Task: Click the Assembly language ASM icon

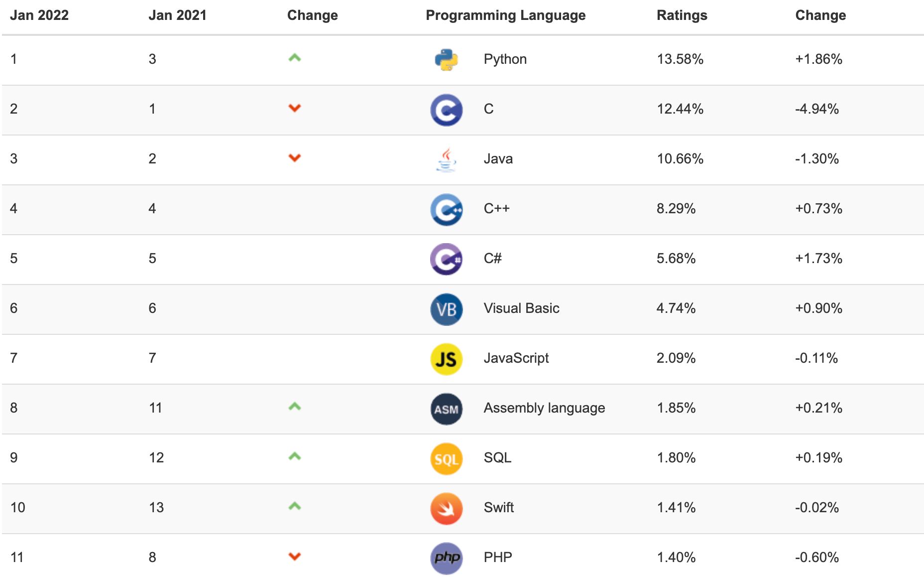Action: pyautogui.click(x=446, y=409)
